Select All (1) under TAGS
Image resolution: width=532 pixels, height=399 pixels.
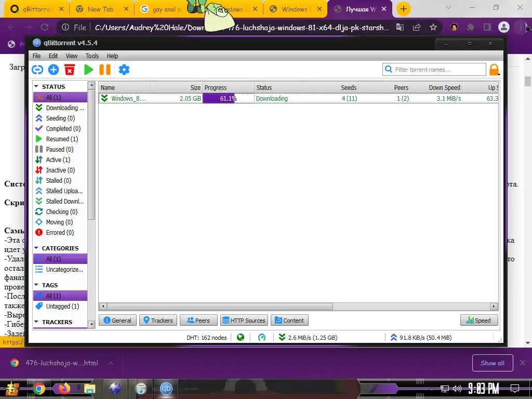60,296
